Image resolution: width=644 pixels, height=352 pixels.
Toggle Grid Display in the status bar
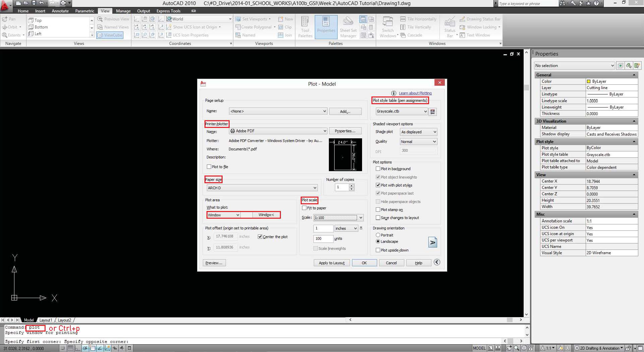(x=70, y=348)
